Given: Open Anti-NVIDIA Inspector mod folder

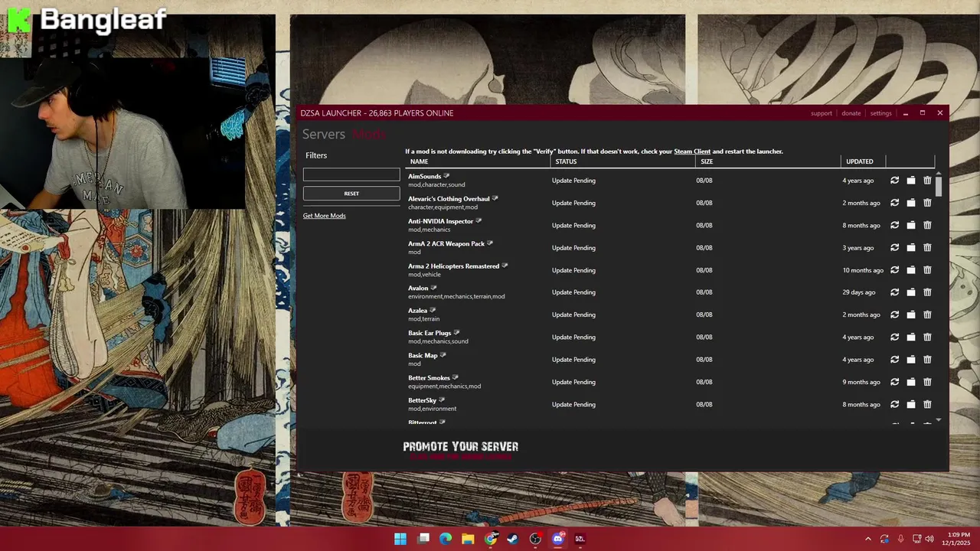Looking at the screenshot, I should tap(911, 226).
